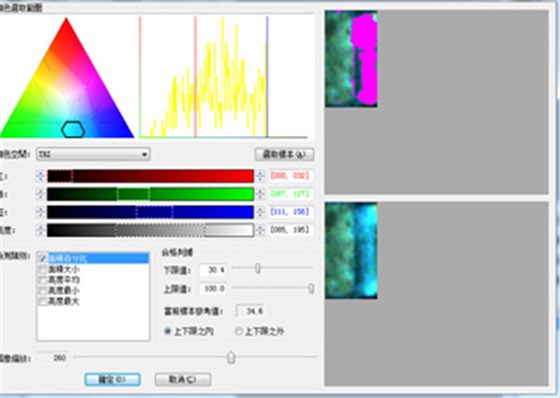Screen dimensions: 560x398
Task: Click the 擷取樣本 (A) button
Action: (x=284, y=154)
